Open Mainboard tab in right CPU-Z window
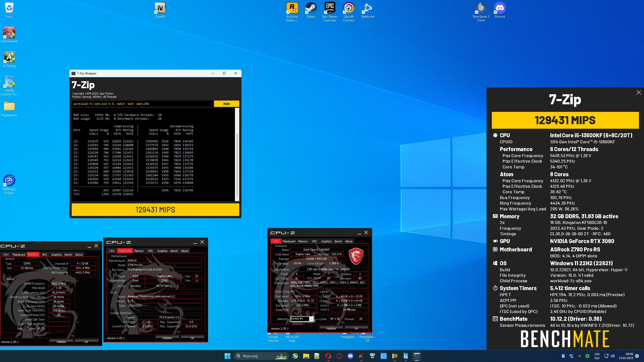Viewport: 644px width, 362px height. tap(289, 241)
